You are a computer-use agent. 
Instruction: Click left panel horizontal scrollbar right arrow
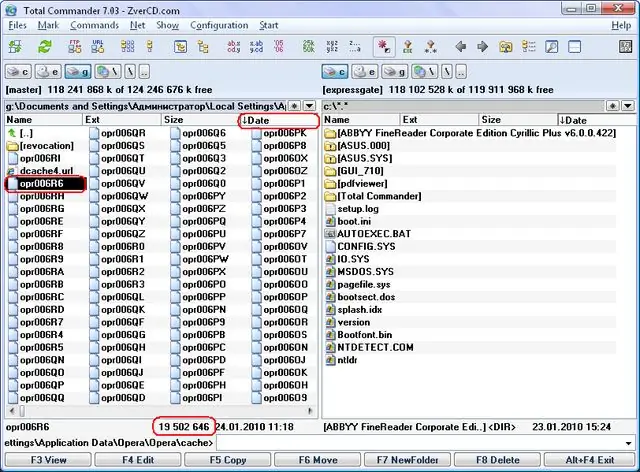point(311,411)
